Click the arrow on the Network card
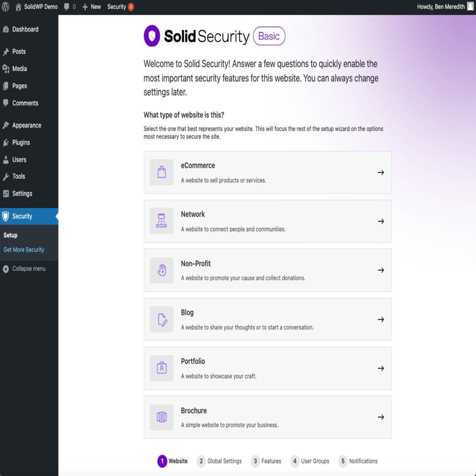 381,221
